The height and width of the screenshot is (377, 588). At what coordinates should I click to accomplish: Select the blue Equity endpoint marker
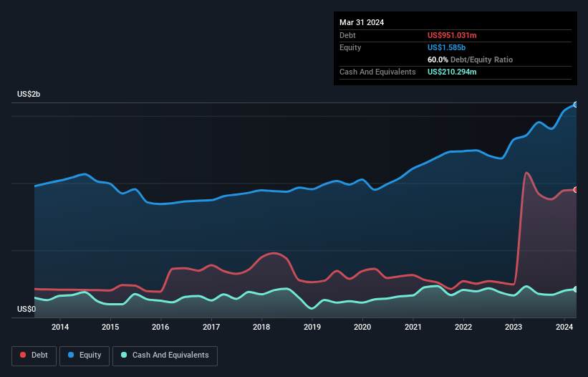click(x=576, y=105)
